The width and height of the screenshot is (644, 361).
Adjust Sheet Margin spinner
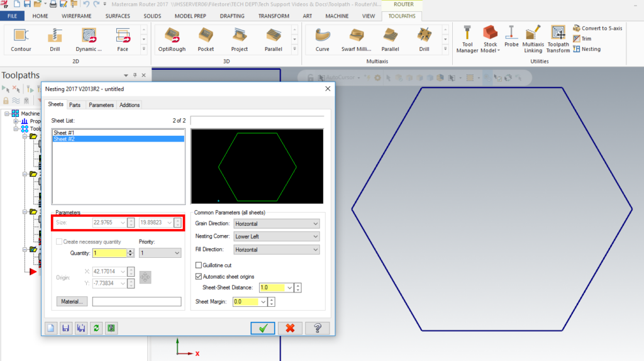(272, 302)
